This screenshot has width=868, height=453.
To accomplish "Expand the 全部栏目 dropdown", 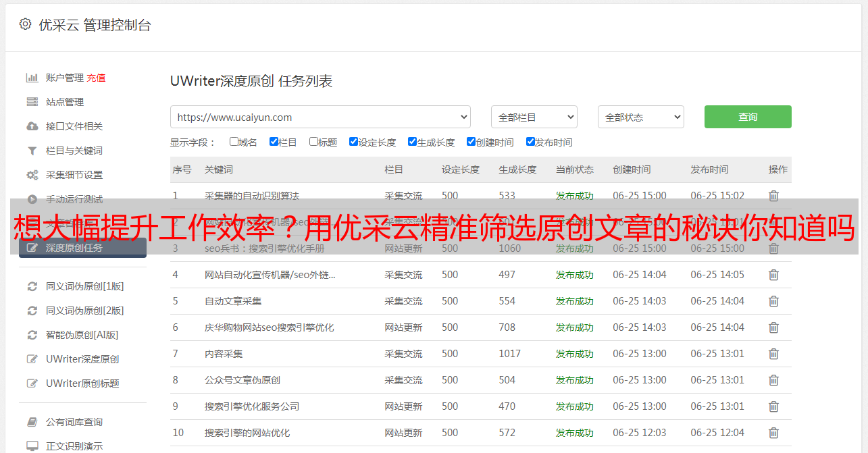I will click(x=534, y=117).
